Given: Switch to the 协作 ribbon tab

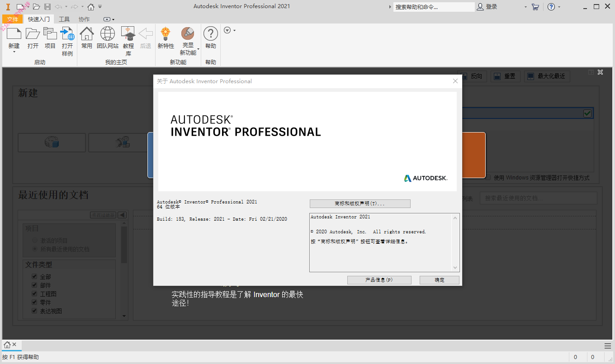Looking at the screenshot, I should [x=84, y=19].
